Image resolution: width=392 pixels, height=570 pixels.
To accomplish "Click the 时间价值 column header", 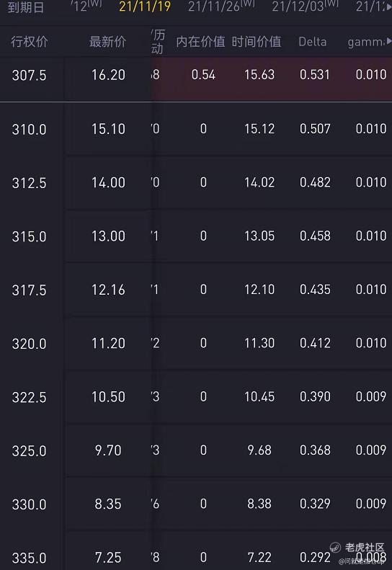I will [257, 42].
